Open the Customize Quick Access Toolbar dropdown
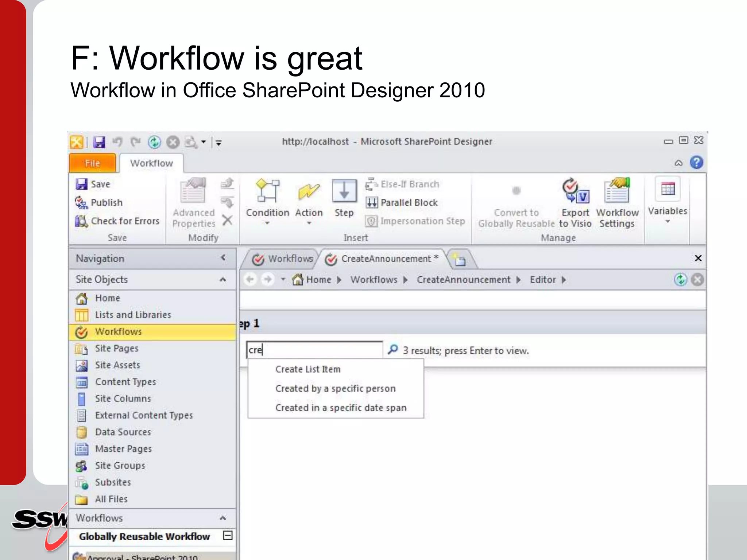 point(218,143)
